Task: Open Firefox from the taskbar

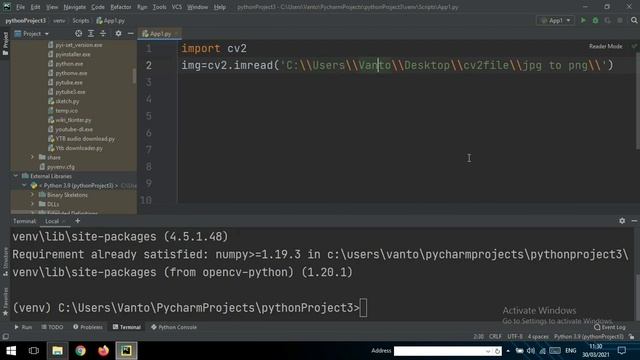Action: (x=103, y=351)
